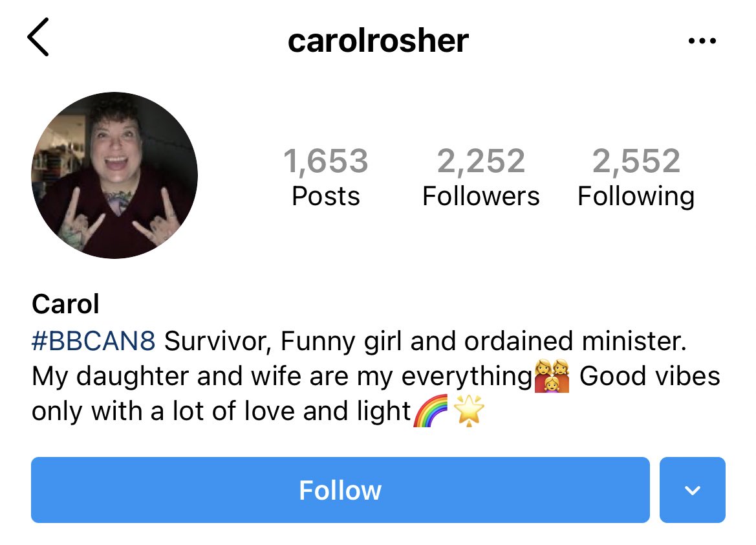
Task: View the 1,653 posts count
Action: tap(326, 161)
